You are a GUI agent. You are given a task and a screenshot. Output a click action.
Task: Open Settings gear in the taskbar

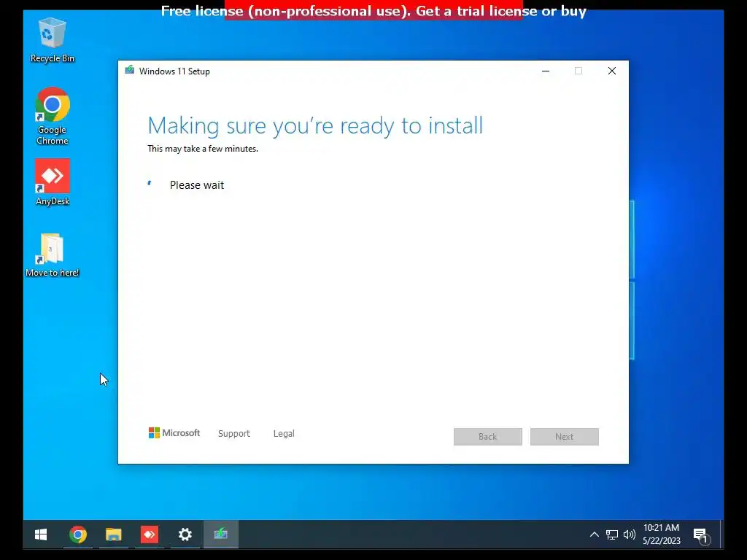click(185, 534)
